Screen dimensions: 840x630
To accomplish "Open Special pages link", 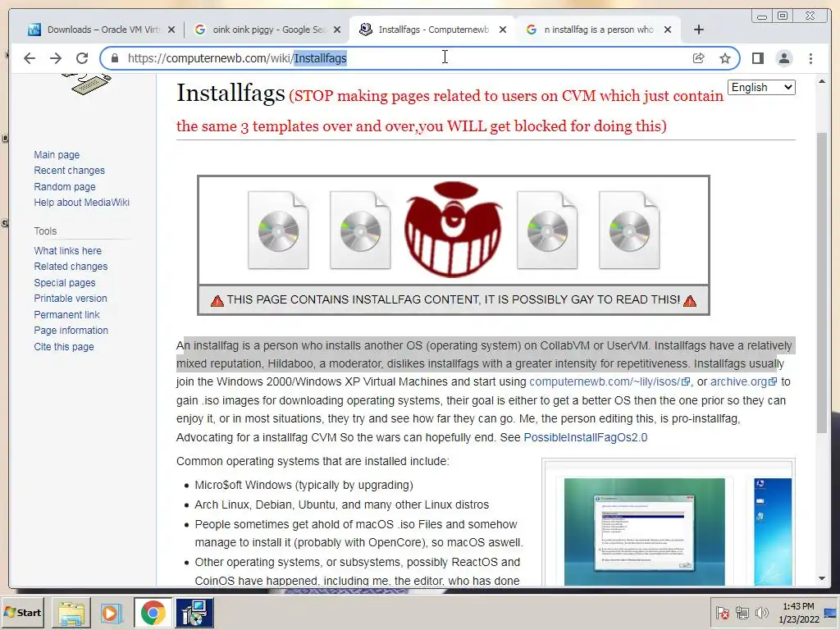I will [65, 283].
